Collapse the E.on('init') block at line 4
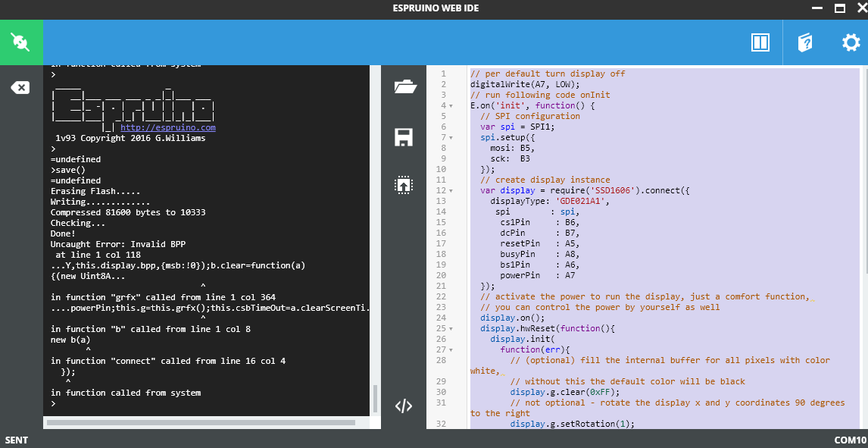The width and height of the screenshot is (868, 448). pos(451,106)
